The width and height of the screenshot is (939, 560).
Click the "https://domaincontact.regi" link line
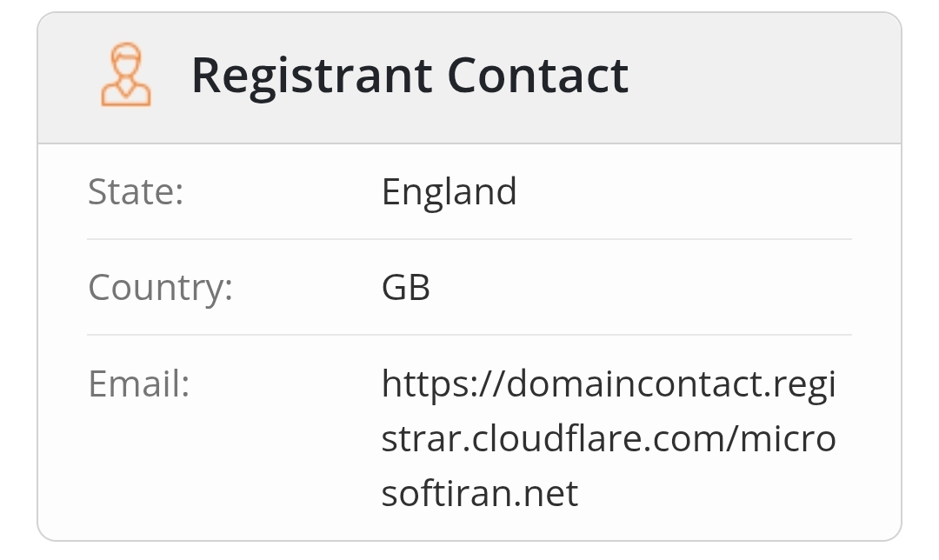coord(608,383)
